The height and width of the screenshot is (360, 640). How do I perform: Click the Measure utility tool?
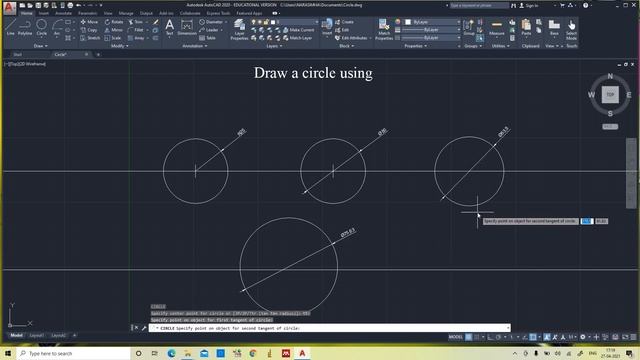(x=497, y=27)
